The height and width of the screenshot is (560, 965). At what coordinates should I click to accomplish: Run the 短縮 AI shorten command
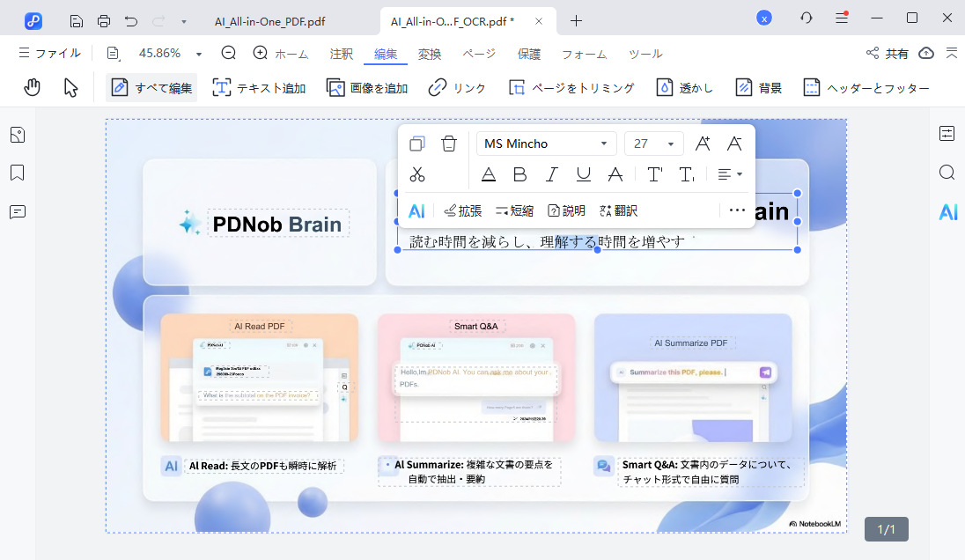(x=514, y=210)
